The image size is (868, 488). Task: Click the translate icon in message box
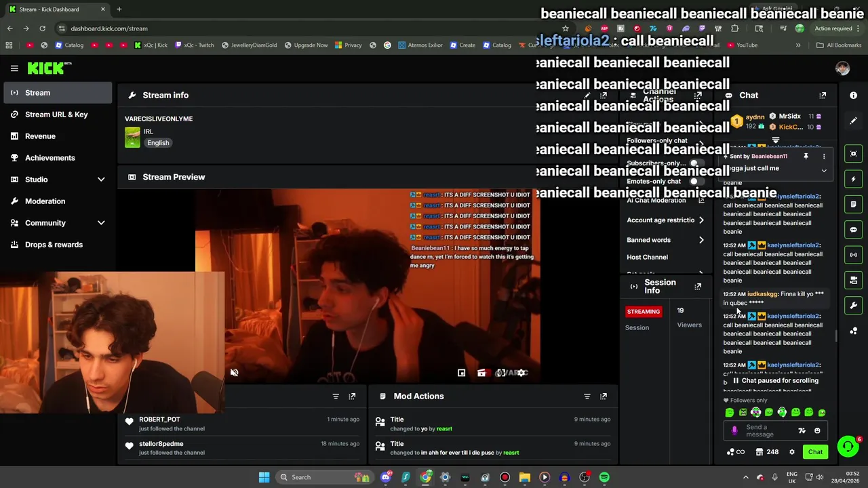pos(802,431)
